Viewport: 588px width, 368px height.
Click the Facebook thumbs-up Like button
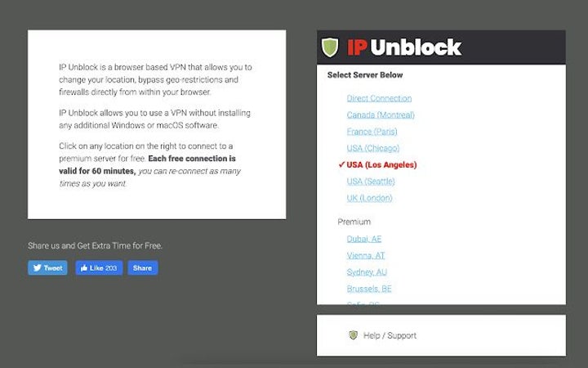tap(99, 267)
